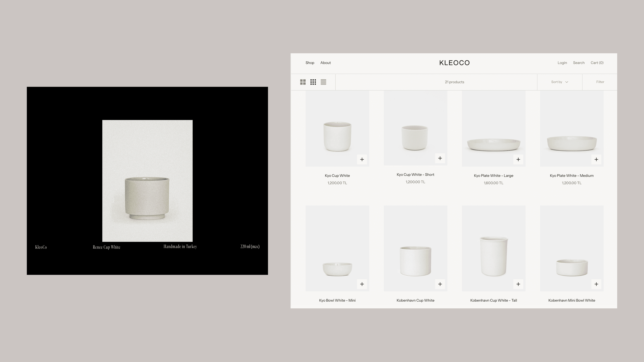Open the Shop menu item
This screenshot has height=362, width=644.
pyautogui.click(x=309, y=63)
